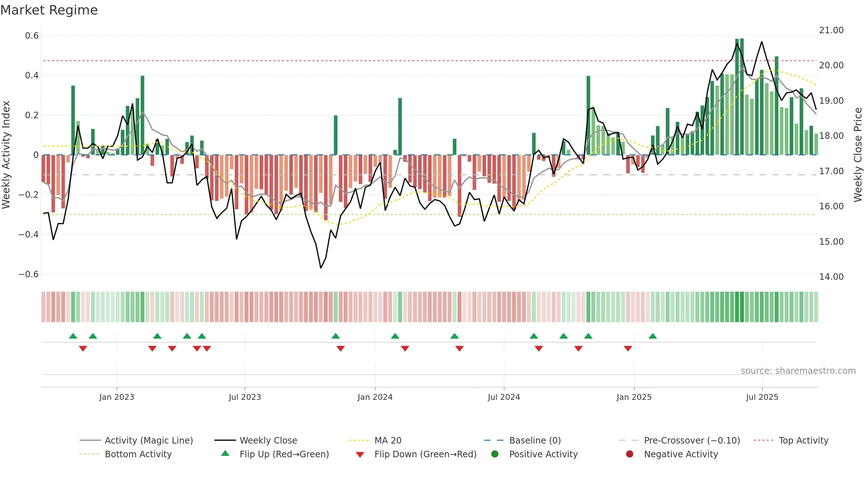
Task: Click the 17.00 price axis label
Action: pos(831,171)
